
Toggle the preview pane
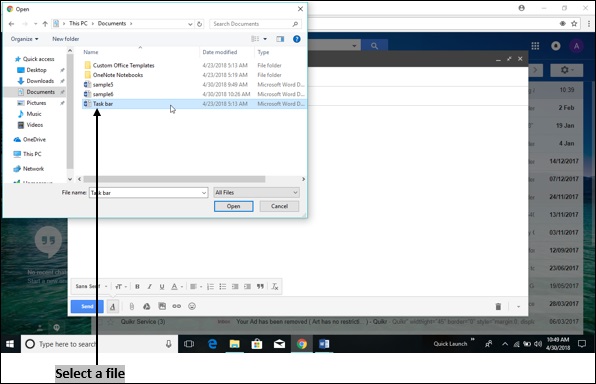pos(280,39)
